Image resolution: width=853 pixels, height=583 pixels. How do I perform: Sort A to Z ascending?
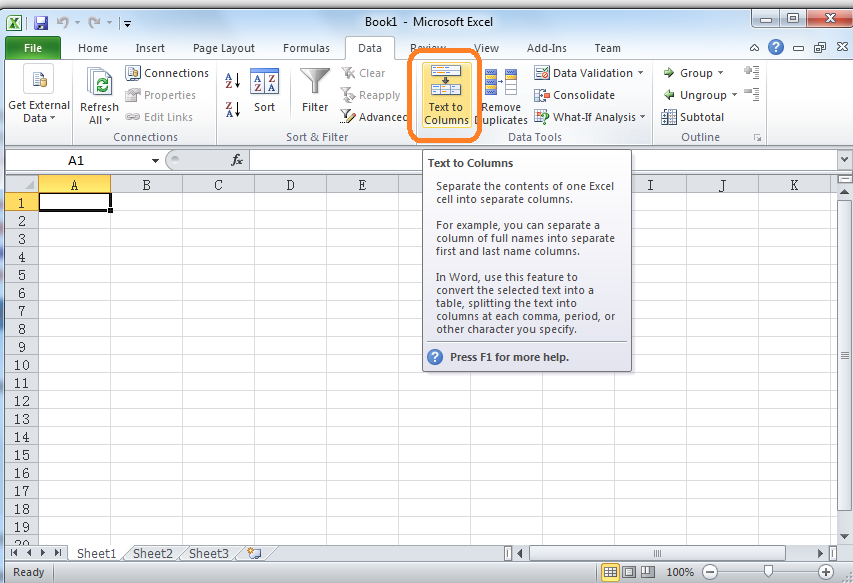(x=233, y=81)
